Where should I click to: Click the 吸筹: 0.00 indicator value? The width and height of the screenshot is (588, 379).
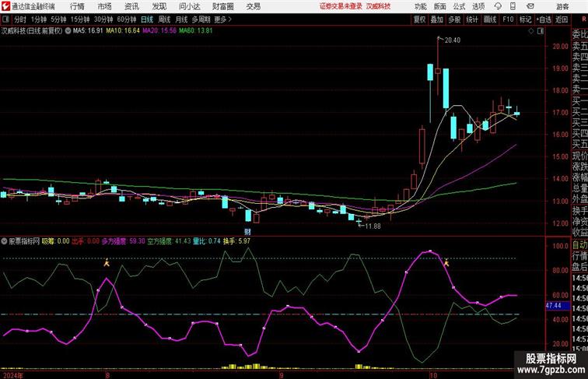(55, 241)
